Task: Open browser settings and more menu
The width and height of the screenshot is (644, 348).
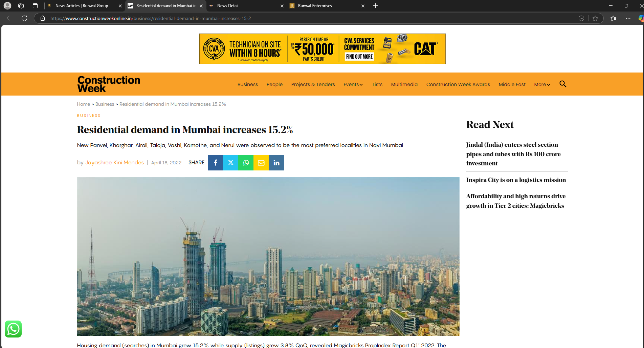Action: click(x=628, y=18)
